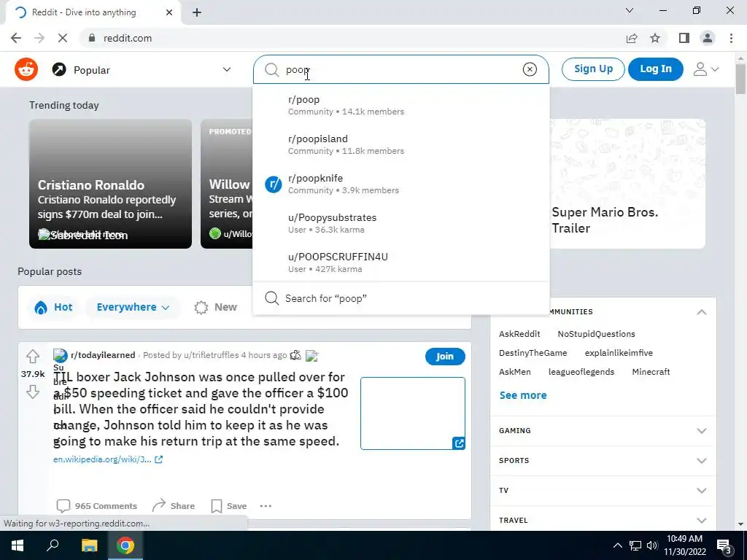Stop page loading with the X button
Screen dimensions: 747x560
pyautogui.click(x=63, y=38)
